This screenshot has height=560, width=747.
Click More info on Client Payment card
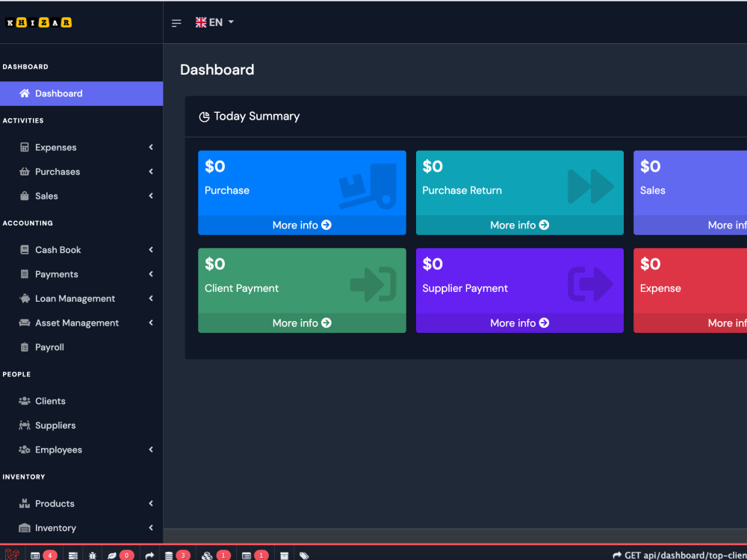pos(302,323)
